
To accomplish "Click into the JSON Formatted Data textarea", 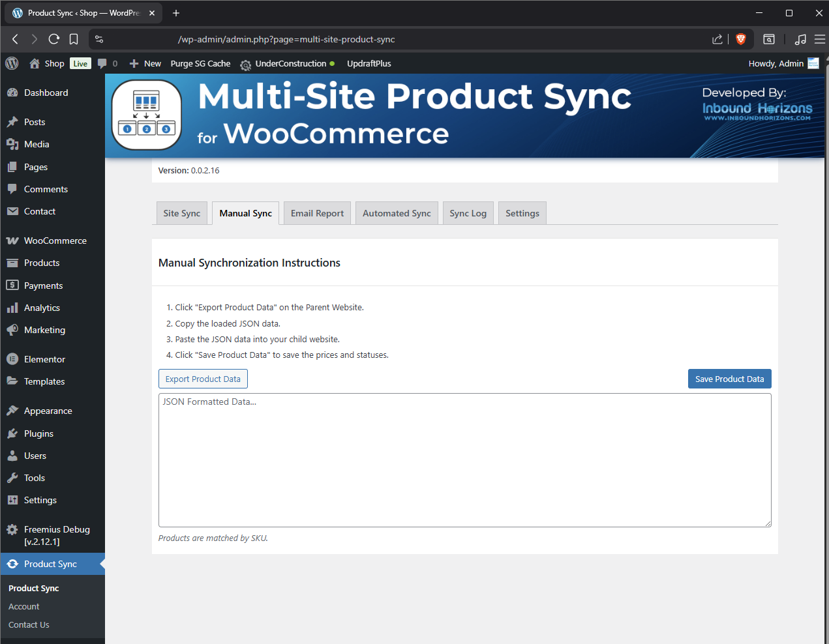I will pyautogui.click(x=464, y=460).
